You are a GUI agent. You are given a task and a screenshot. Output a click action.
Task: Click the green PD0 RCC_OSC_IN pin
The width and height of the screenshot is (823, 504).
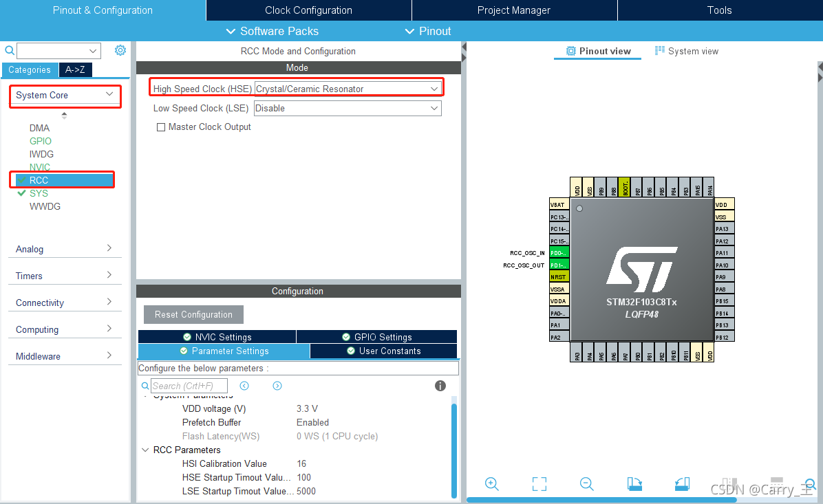[559, 253]
